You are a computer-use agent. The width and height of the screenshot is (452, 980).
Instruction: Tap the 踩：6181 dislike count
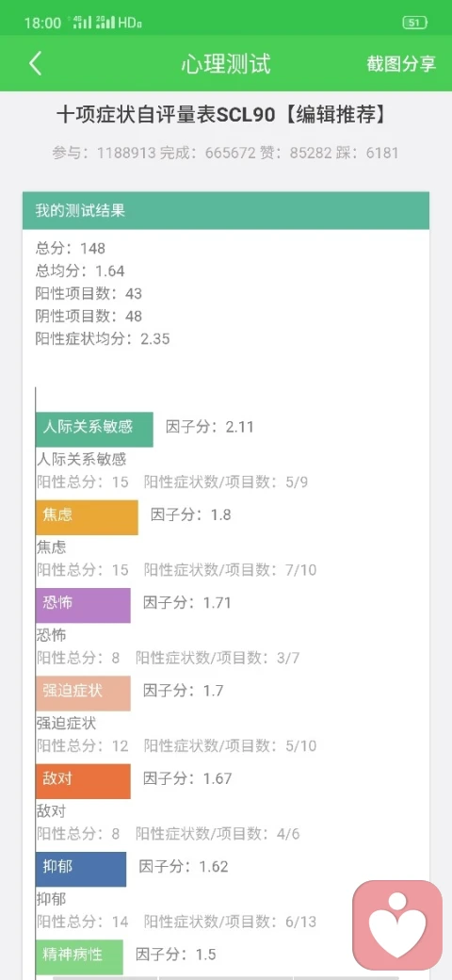click(375, 153)
